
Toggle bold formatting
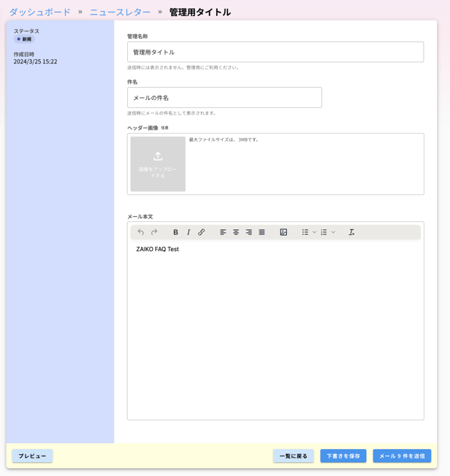(175, 232)
